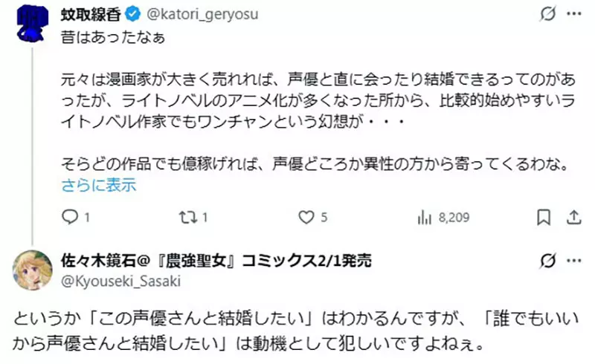Image resolution: width=595 pixels, height=364 pixels.
Task: Like the tweet using the heart icon
Action: [306, 217]
